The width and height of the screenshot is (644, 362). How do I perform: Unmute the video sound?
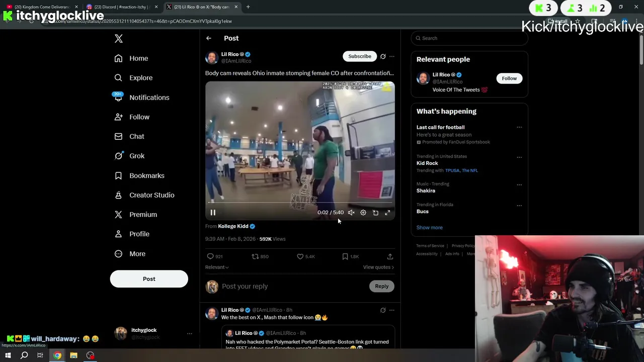351,213
